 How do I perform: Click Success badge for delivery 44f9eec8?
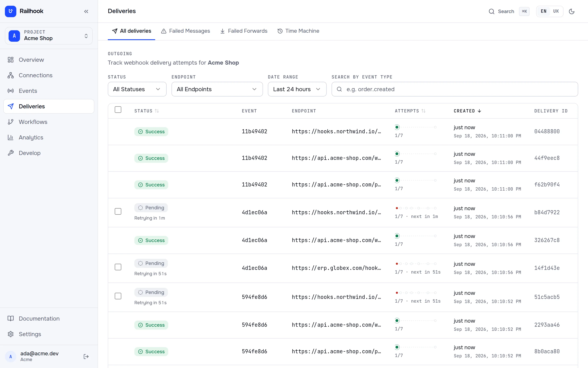[x=151, y=158]
